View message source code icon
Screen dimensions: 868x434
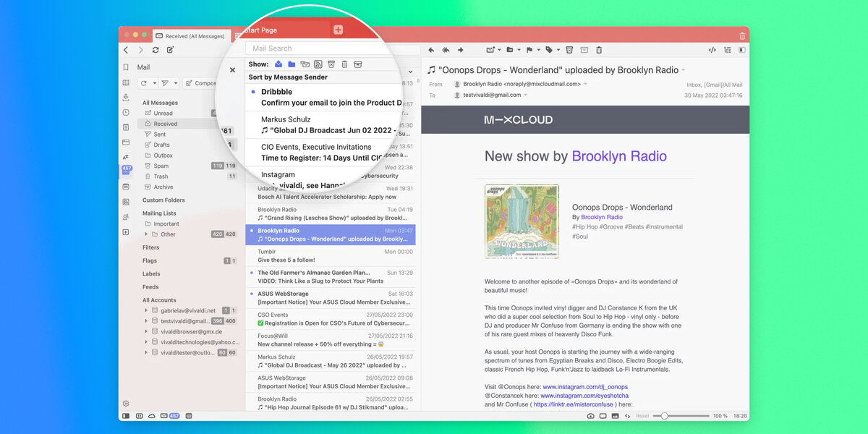click(x=712, y=50)
